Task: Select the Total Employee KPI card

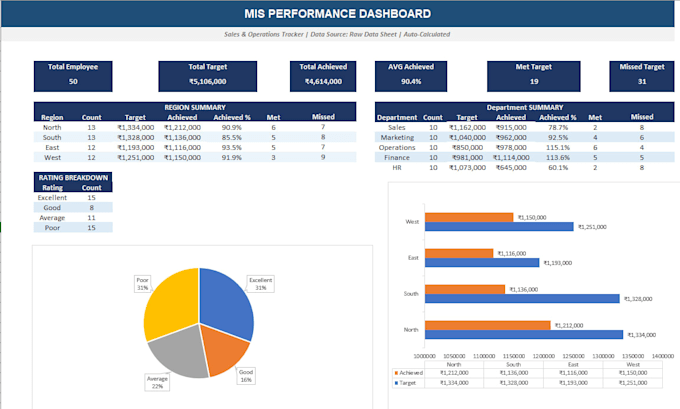Action: [x=73, y=76]
